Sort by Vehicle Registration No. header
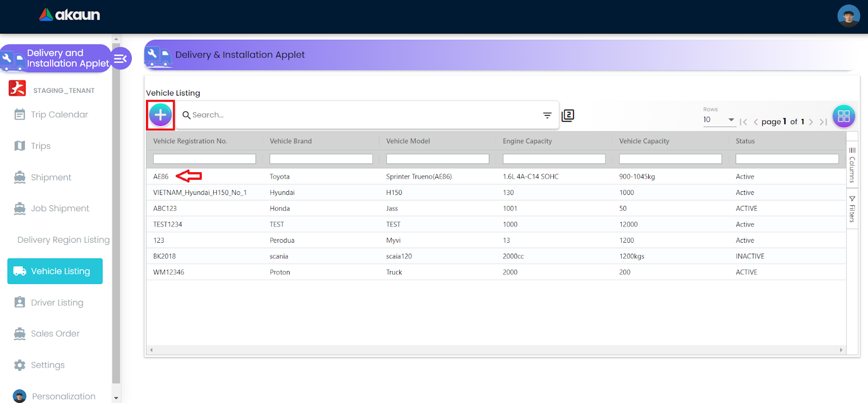 (x=190, y=141)
